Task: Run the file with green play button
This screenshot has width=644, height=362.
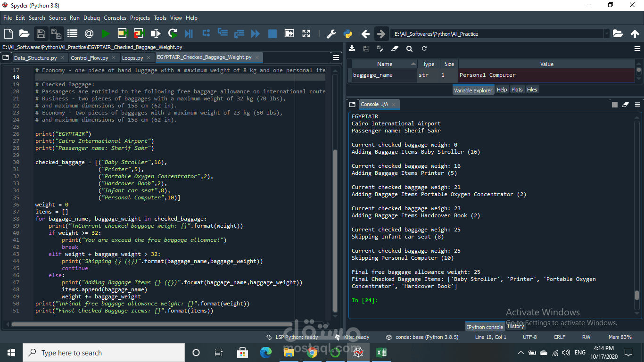Action: [106, 33]
